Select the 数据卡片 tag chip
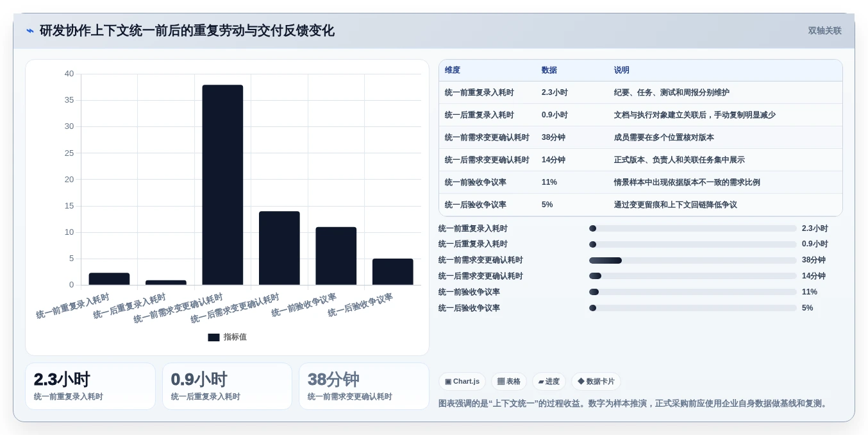Image resolution: width=868 pixels, height=435 pixels. coord(596,382)
